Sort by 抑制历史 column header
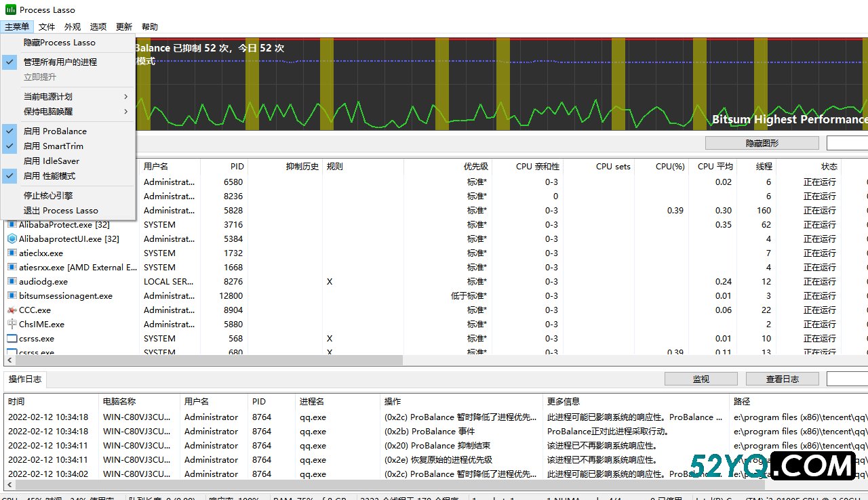This screenshot has height=500, width=868. (x=285, y=166)
